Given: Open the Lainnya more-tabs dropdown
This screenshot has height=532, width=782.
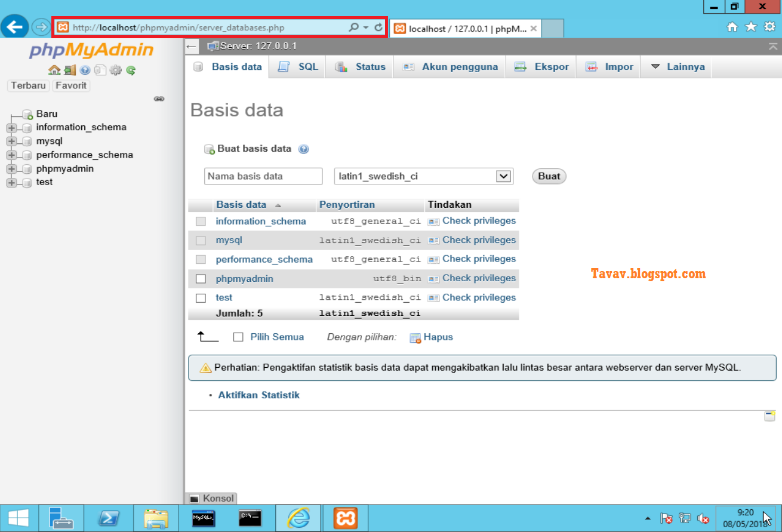Looking at the screenshot, I should tap(677, 67).
